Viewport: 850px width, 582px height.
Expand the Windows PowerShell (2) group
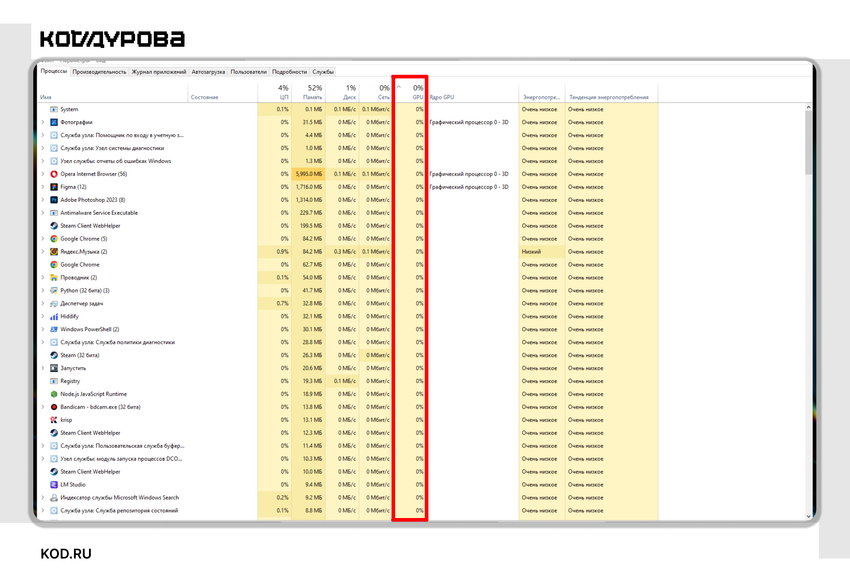tap(43, 329)
